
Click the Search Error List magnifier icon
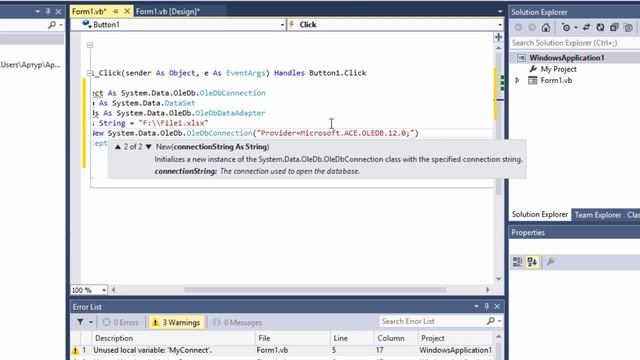[491, 321]
